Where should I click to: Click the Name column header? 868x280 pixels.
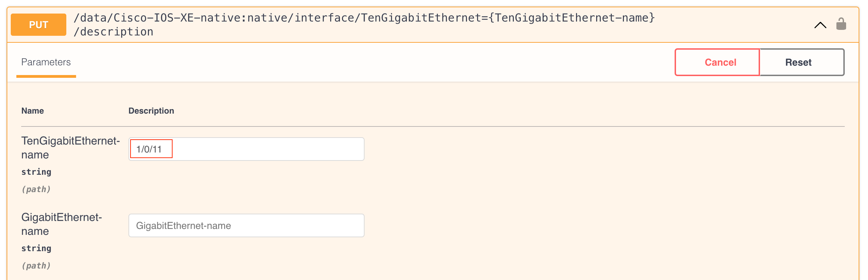click(33, 111)
